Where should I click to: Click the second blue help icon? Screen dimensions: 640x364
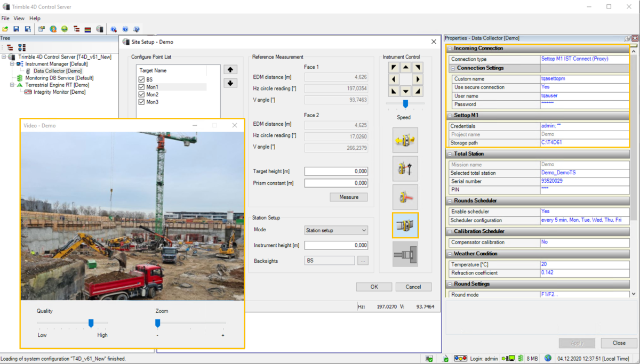click(x=125, y=29)
